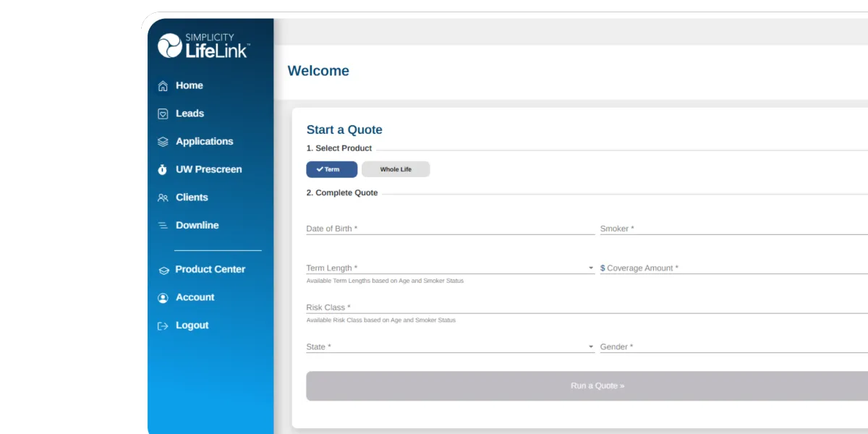The width and height of the screenshot is (868, 434).
Task: Click the Home house icon
Action: click(163, 85)
